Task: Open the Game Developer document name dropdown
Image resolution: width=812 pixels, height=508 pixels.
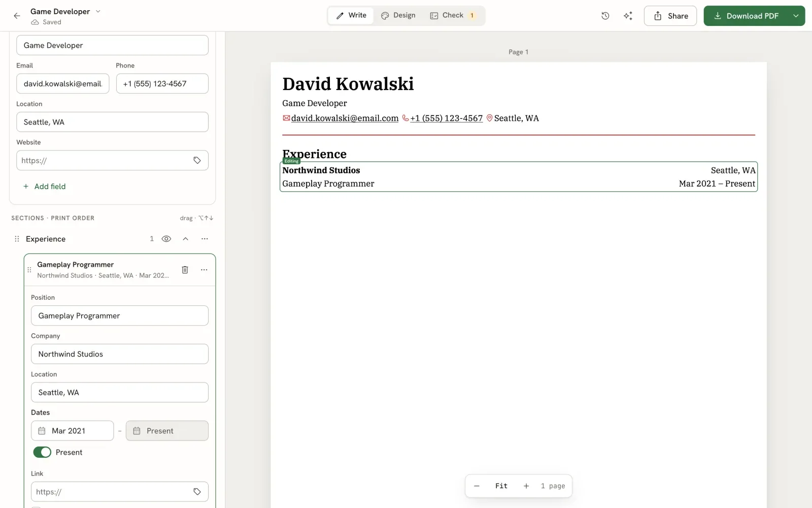Action: (98, 11)
